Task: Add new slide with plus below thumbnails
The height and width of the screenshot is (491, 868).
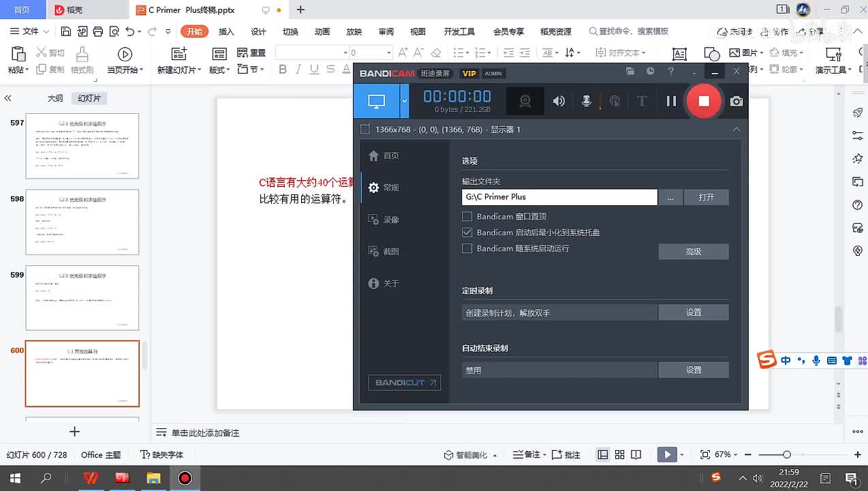Action: [x=75, y=431]
